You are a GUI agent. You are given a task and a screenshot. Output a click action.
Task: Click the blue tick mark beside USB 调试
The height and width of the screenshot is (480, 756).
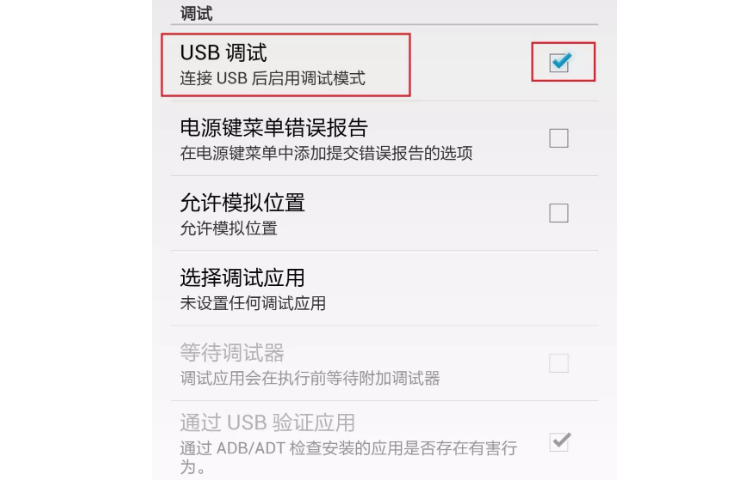(561, 61)
